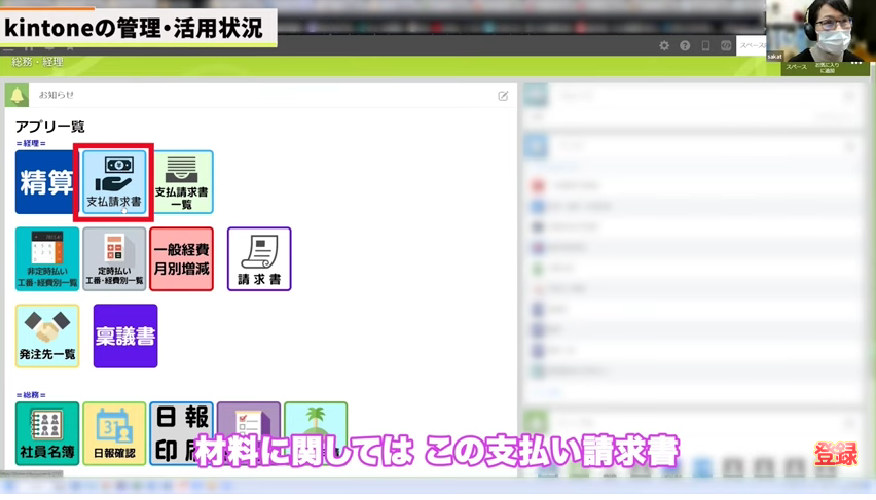Viewport: 876px width, 500px height.
Task: Open the 日報印刷 app tile
Action: [x=182, y=433]
